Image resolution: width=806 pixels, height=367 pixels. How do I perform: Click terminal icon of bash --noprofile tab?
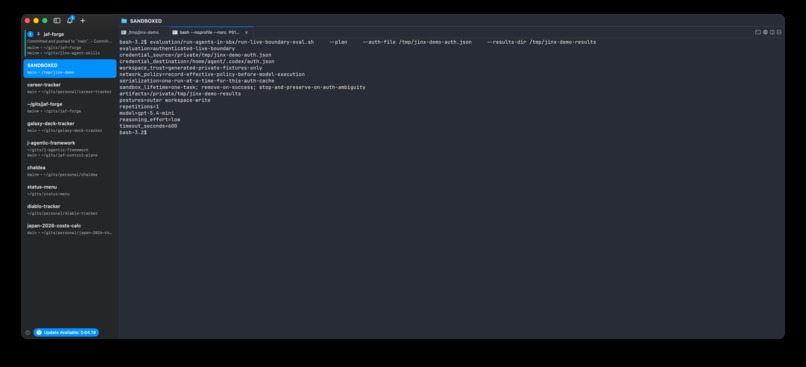[175, 32]
